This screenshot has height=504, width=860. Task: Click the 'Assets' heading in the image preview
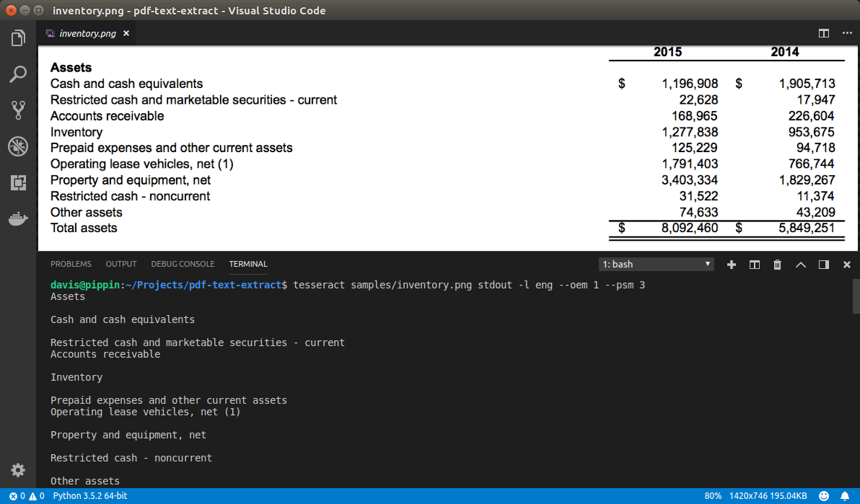click(x=71, y=68)
